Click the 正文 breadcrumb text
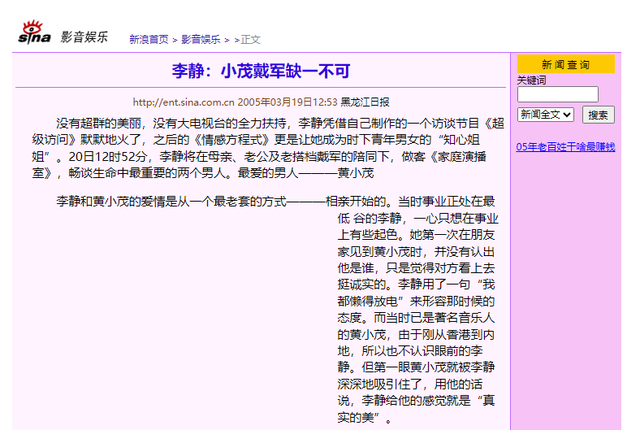 [250, 40]
